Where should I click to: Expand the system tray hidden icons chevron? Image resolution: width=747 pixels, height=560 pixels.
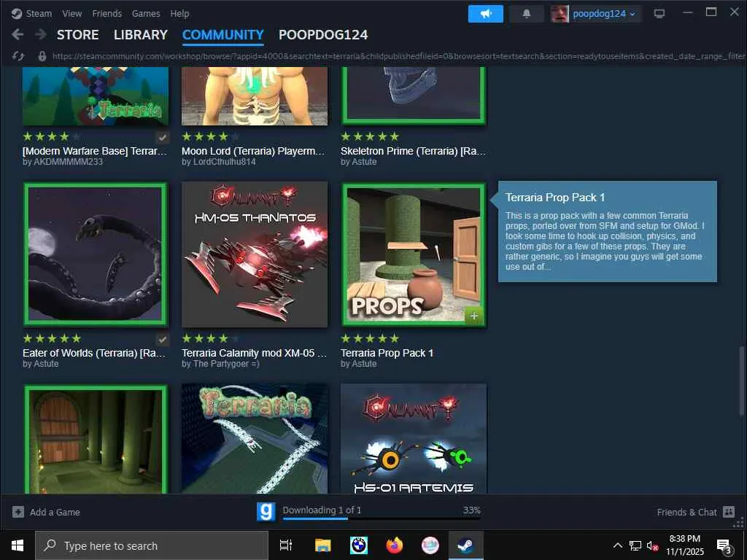[617, 545]
